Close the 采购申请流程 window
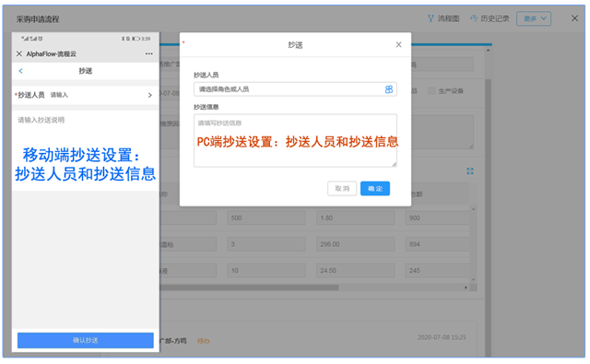This screenshot has height=364, width=590. point(574,18)
